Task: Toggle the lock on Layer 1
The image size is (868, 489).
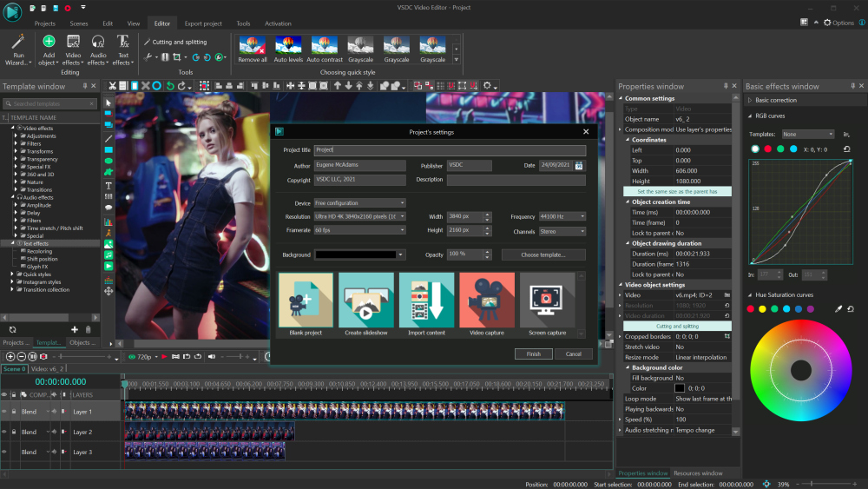Action: pos(14,412)
